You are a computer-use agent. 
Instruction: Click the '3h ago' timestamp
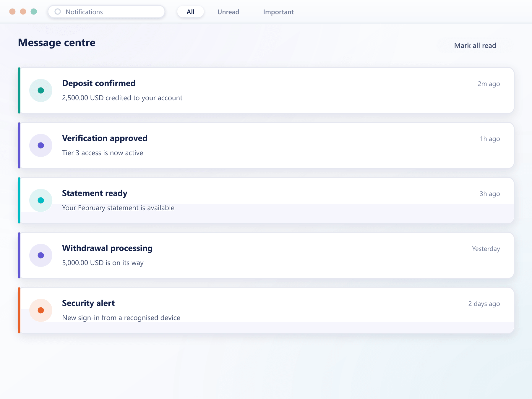click(x=490, y=194)
